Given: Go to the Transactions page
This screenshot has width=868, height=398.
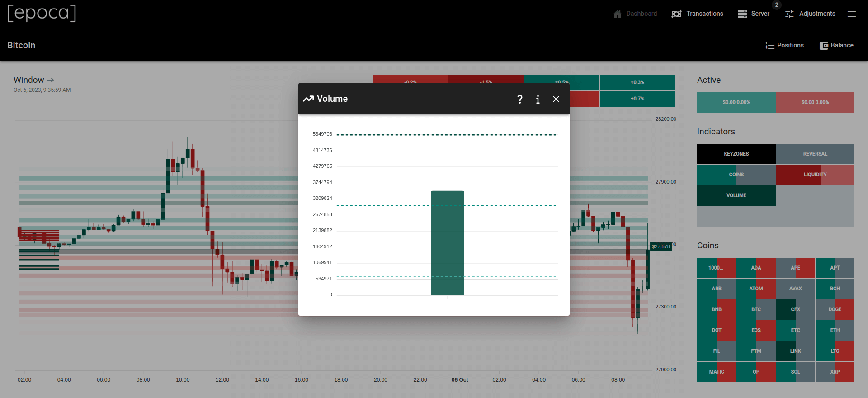Looking at the screenshot, I should (698, 14).
